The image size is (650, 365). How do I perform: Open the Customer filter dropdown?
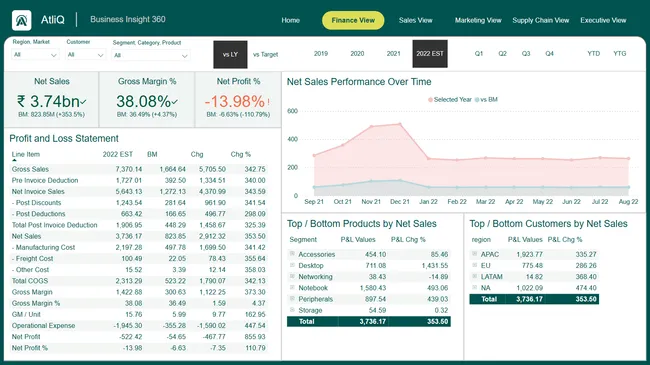click(x=85, y=55)
